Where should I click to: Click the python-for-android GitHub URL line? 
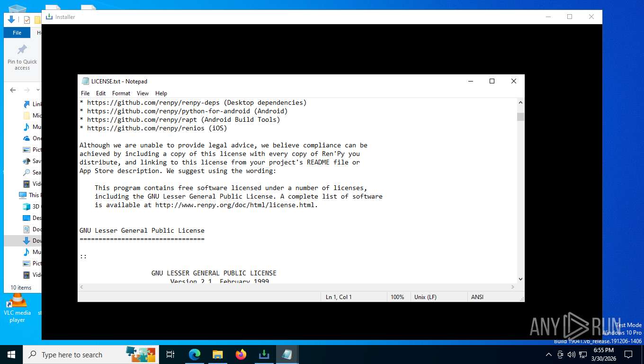coord(184,111)
